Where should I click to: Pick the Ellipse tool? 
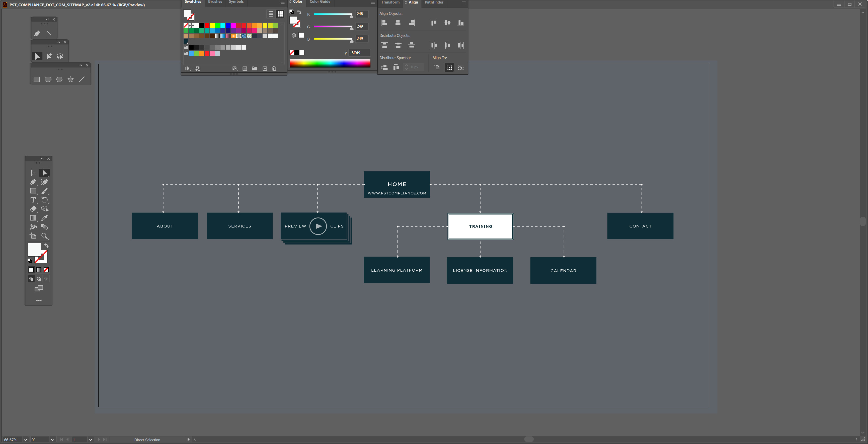click(48, 79)
